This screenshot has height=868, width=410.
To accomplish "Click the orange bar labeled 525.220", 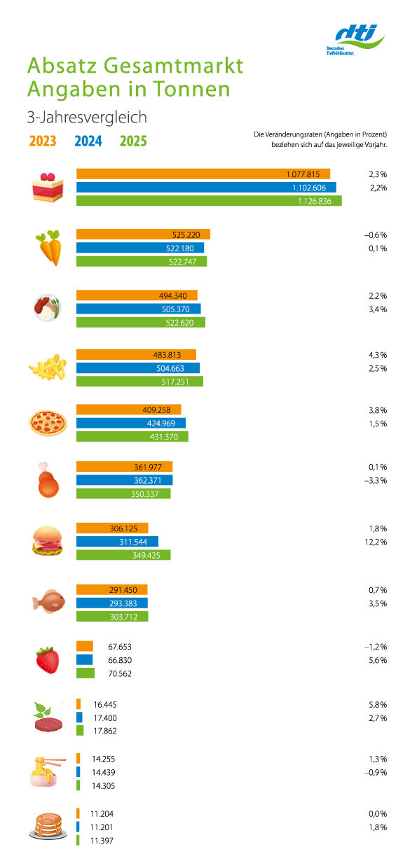I will [143, 234].
